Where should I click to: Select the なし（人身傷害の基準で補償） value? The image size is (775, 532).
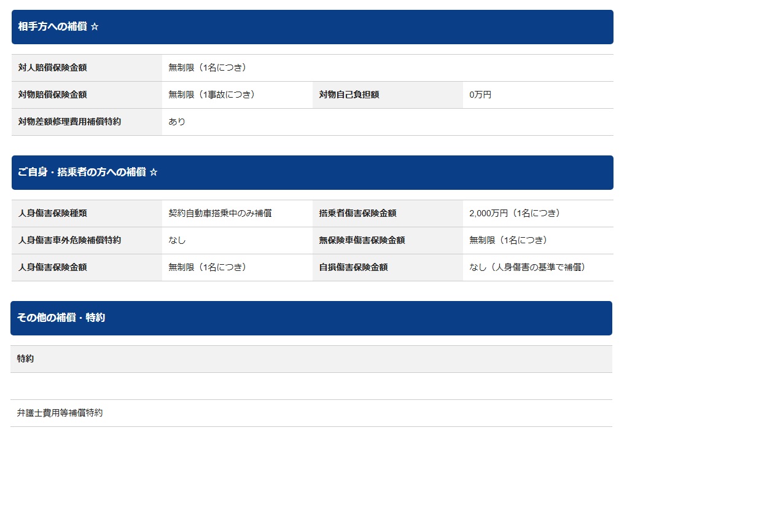(528, 267)
